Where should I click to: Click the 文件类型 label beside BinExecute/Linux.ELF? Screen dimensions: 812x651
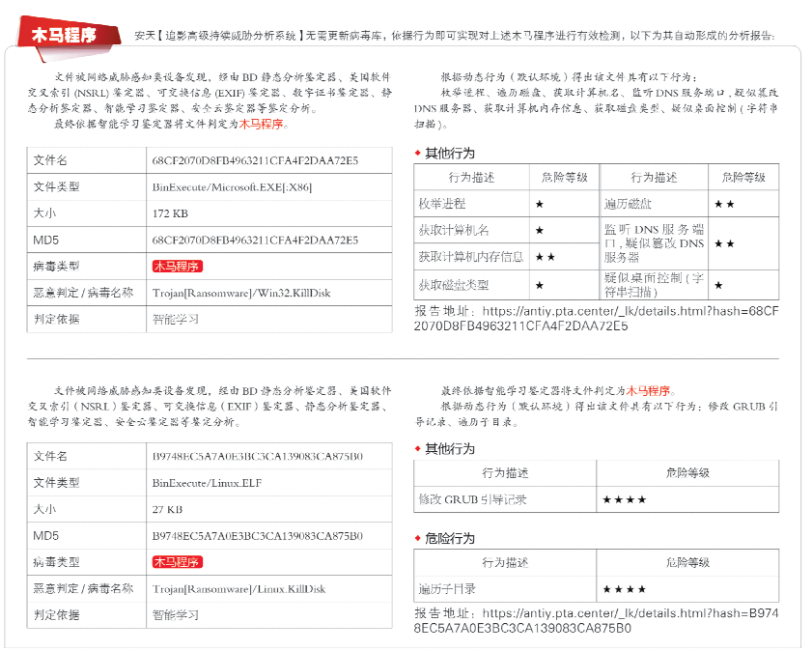point(56,483)
